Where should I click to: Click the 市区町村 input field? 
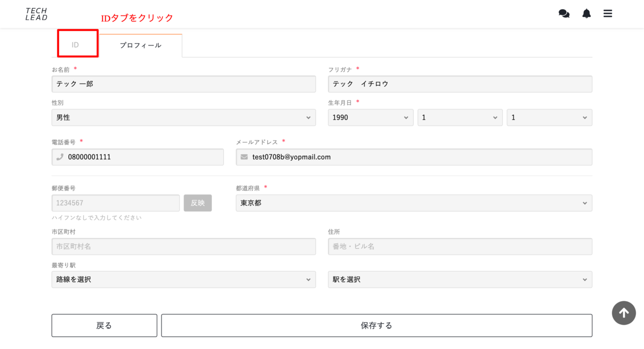[184, 247]
